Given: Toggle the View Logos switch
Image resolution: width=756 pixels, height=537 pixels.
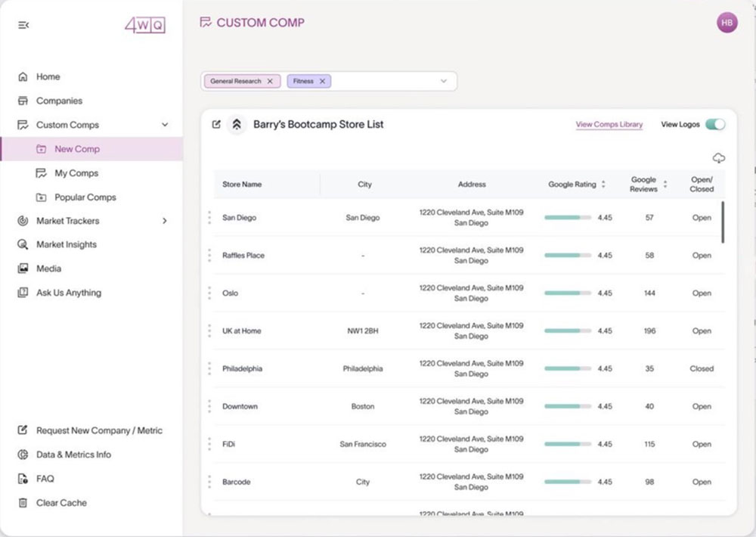Looking at the screenshot, I should (715, 125).
